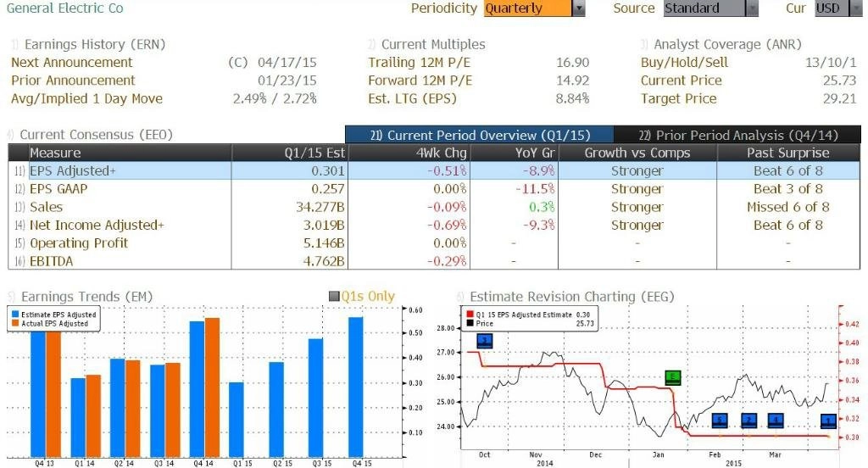
Task: Click the Past Surprise column header
Action: [x=787, y=153]
